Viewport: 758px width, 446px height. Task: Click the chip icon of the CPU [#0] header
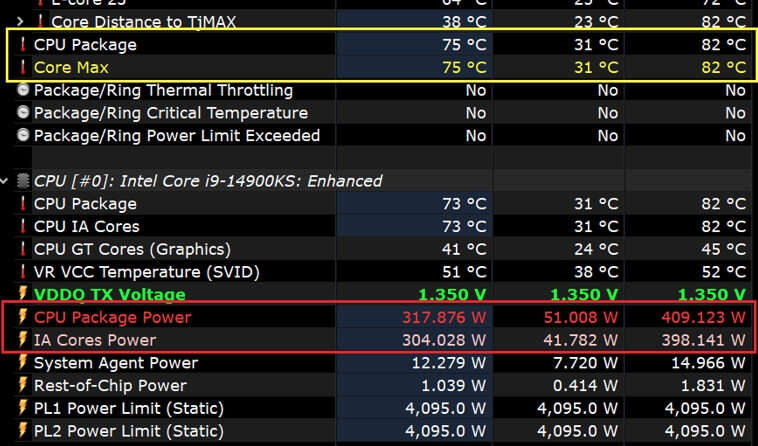23,181
